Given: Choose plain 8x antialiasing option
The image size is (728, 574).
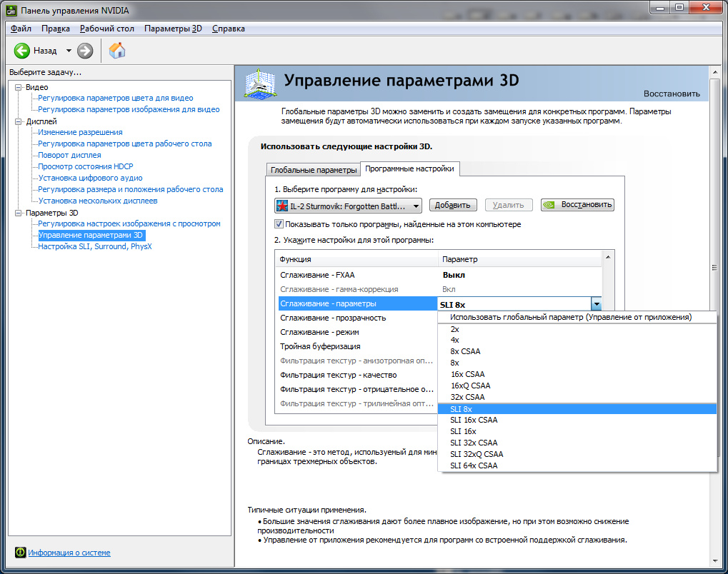Looking at the screenshot, I should (x=577, y=363).
